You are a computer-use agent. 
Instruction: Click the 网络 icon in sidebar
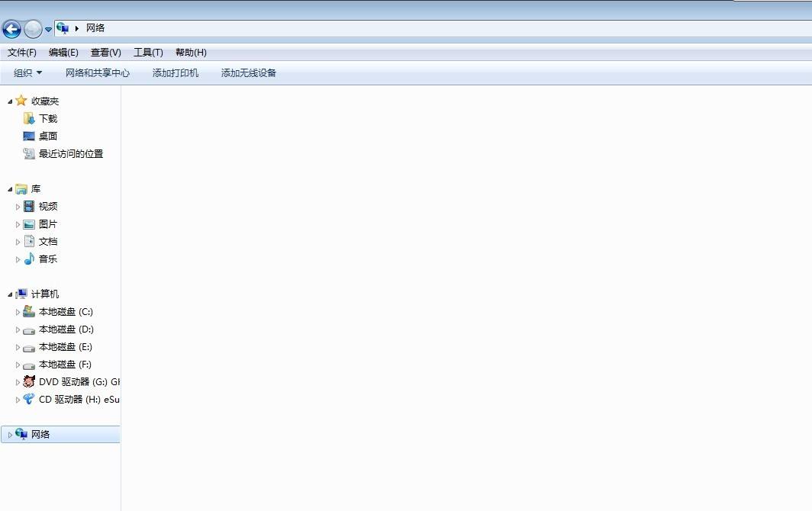point(21,434)
